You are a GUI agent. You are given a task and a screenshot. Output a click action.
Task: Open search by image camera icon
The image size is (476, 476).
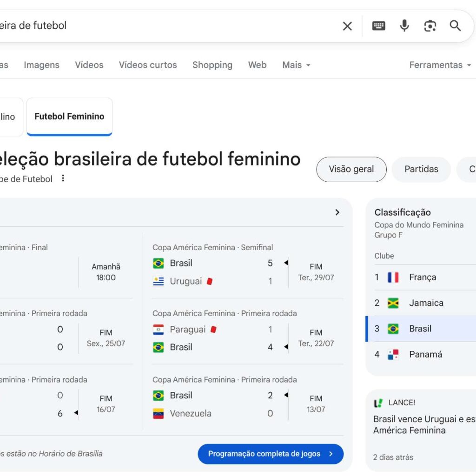point(430,26)
